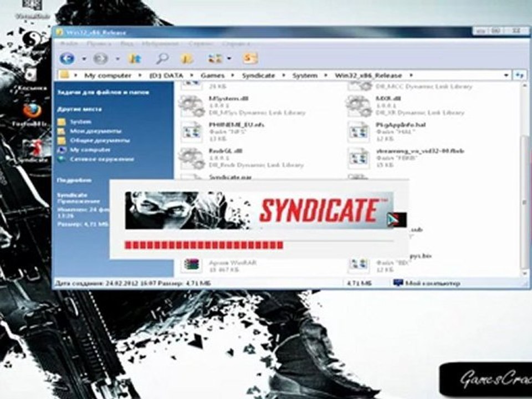The width and height of the screenshot is (532, 399).
Task: Click the Syndicate.rar file name
Action: click(230, 177)
